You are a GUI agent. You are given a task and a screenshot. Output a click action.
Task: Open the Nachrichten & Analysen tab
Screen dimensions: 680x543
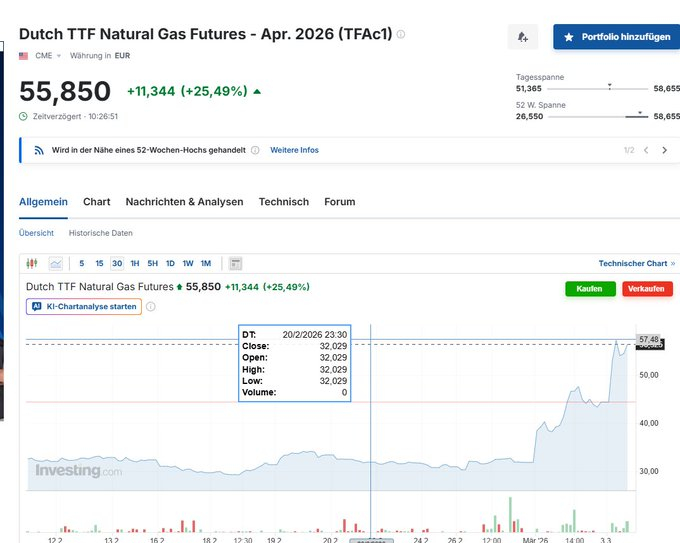(x=184, y=202)
